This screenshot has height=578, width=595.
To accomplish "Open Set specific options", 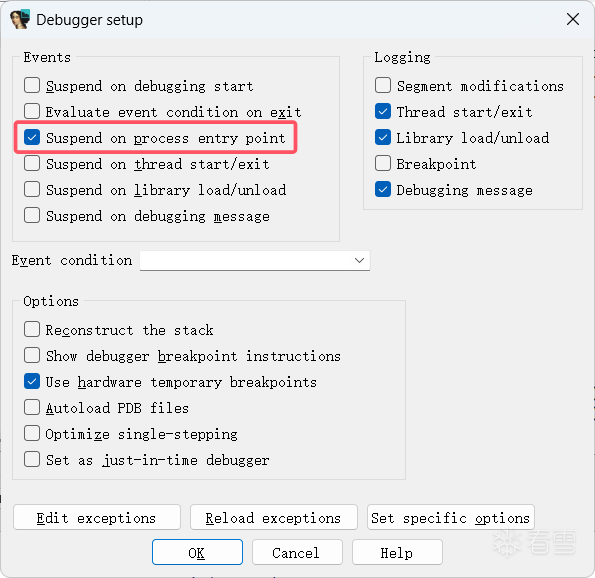I will (451, 517).
